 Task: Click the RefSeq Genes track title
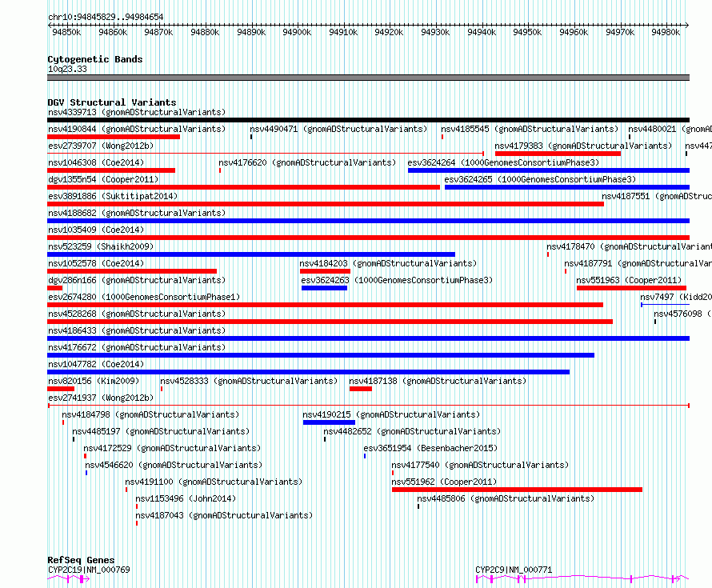click(x=81, y=560)
